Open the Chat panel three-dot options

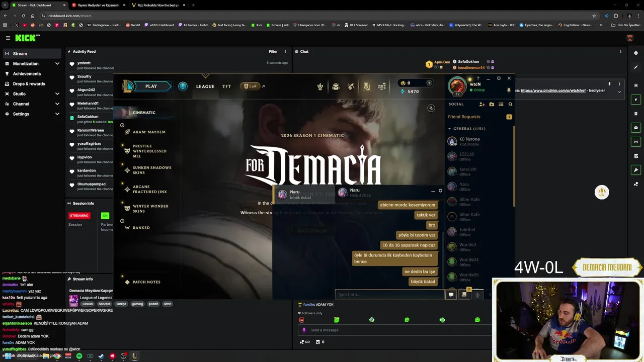(621, 51)
